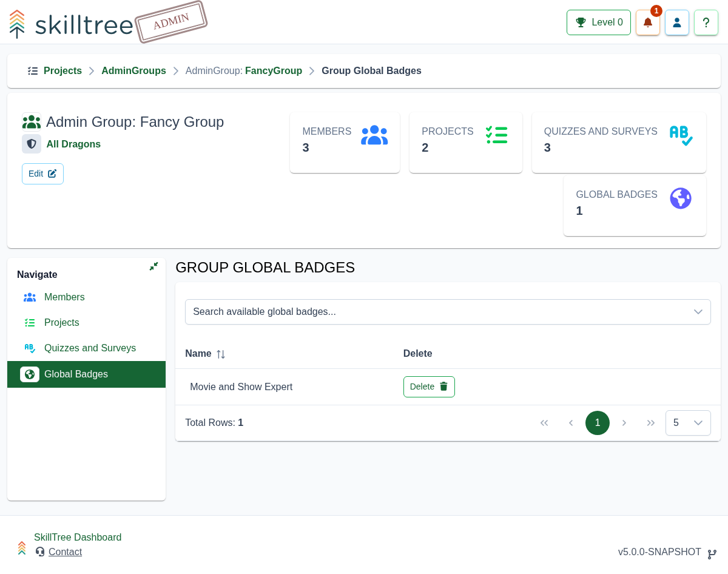The height and width of the screenshot is (574, 728).
Task: Click the SkillTree logo in header
Action: point(71,24)
